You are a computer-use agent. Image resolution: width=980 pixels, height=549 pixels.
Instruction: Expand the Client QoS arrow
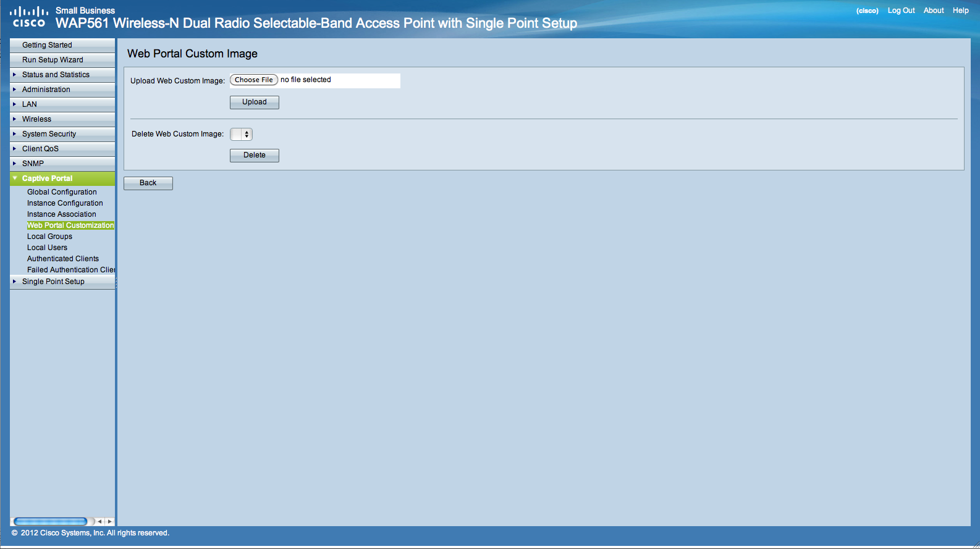click(14, 148)
